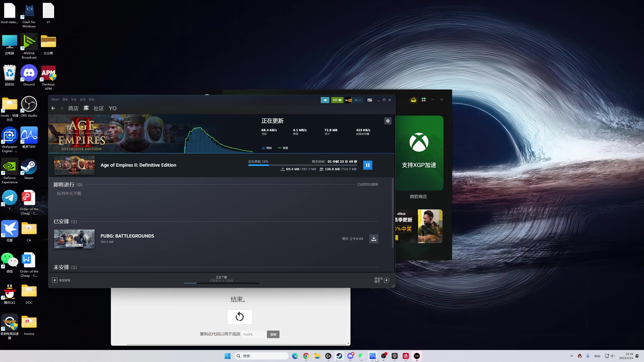Switch to the 商店 (Store) tab
The width and height of the screenshot is (644, 362).
(73, 108)
